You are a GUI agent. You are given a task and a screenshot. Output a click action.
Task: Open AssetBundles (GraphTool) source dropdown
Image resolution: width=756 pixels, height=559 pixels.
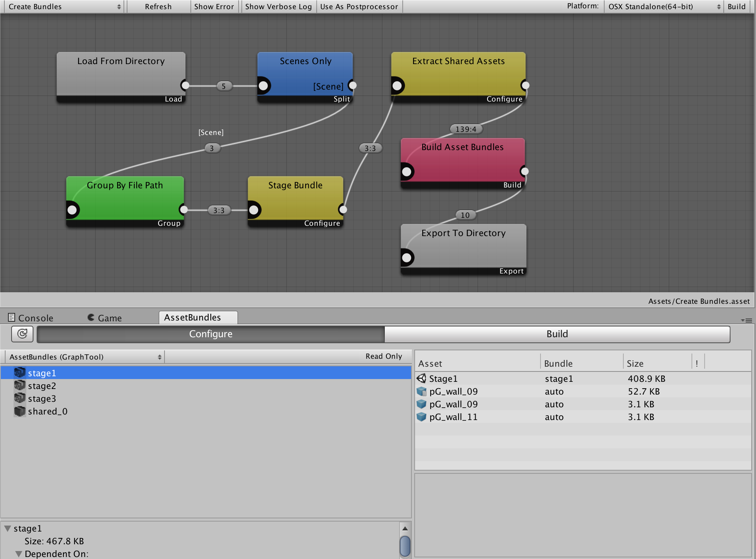(x=84, y=356)
